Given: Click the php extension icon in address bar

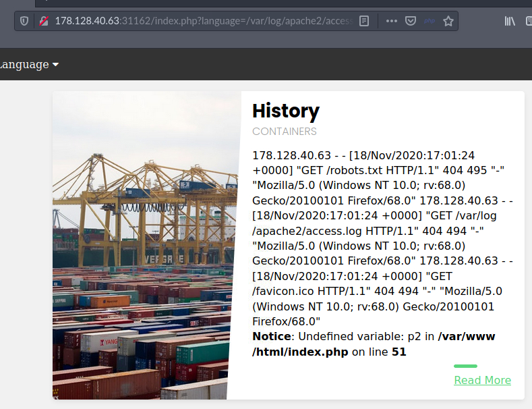Looking at the screenshot, I should tap(430, 21).
